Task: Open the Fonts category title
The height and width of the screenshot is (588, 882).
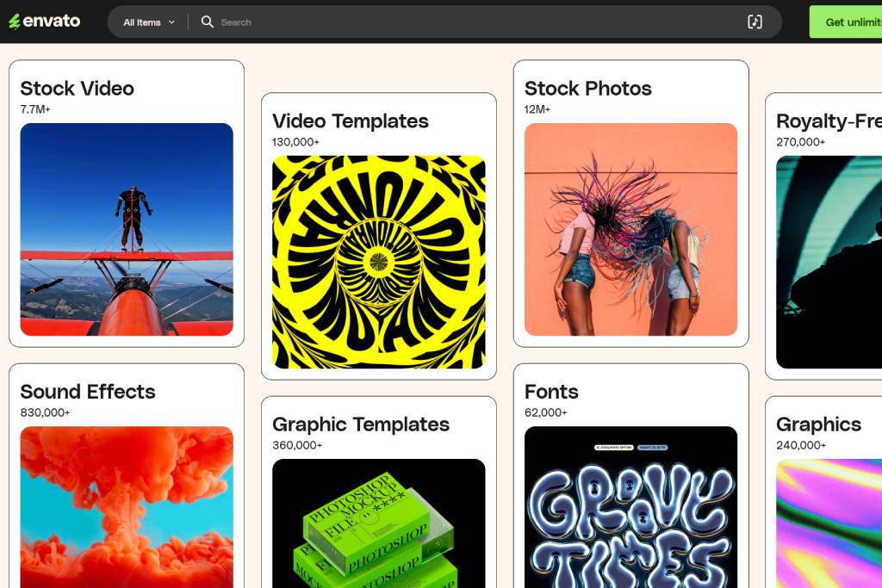Action: [551, 392]
